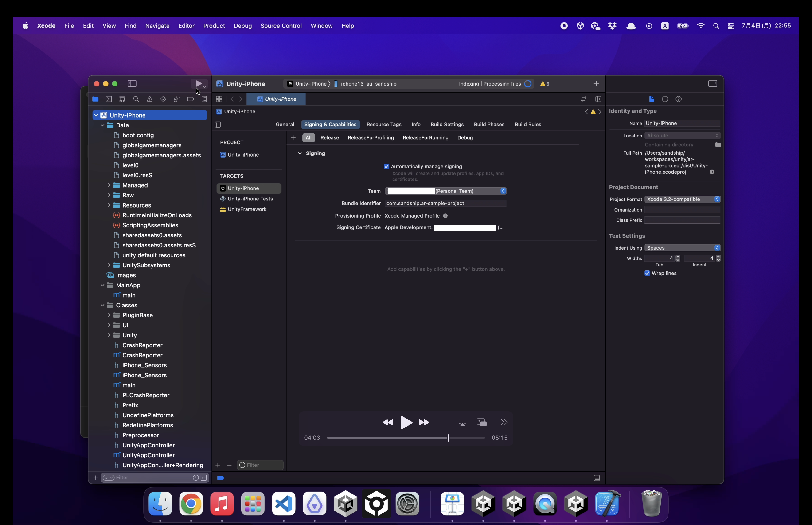Switch to the Build Settings tab
Screen dimensions: 812x525
coord(447,124)
